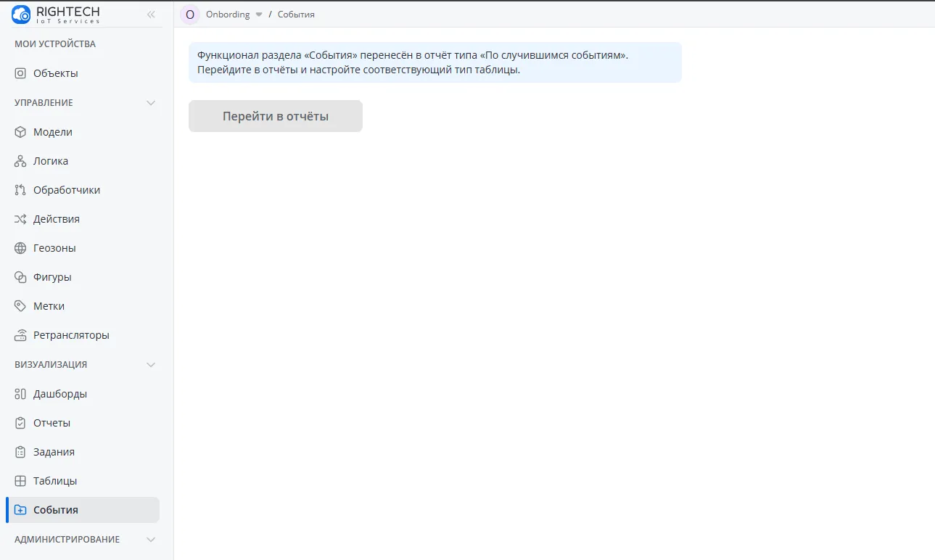The image size is (935, 560).
Task: Open the Дашборды dashboard icon
Action: click(20, 394)
